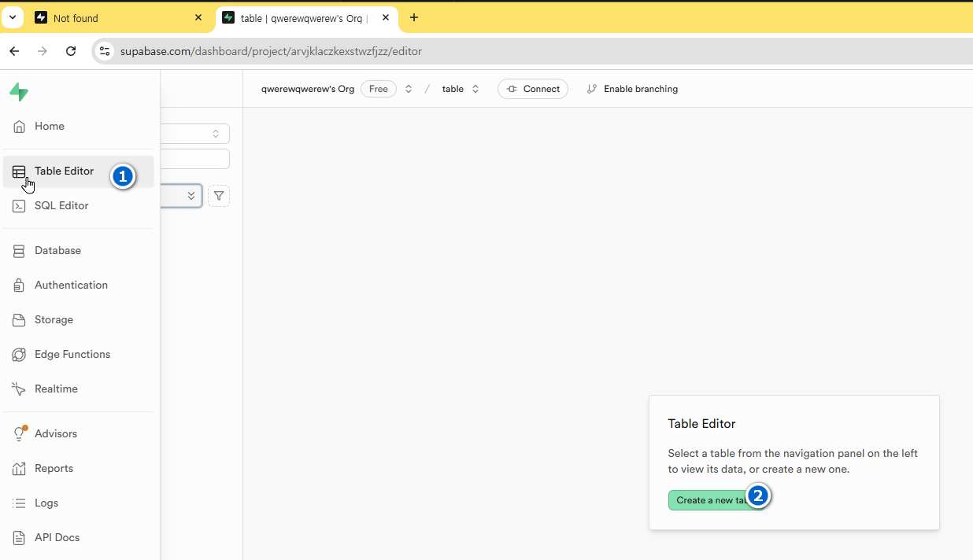
Task: Go to the Database section
Action: (x=57, y=251)
